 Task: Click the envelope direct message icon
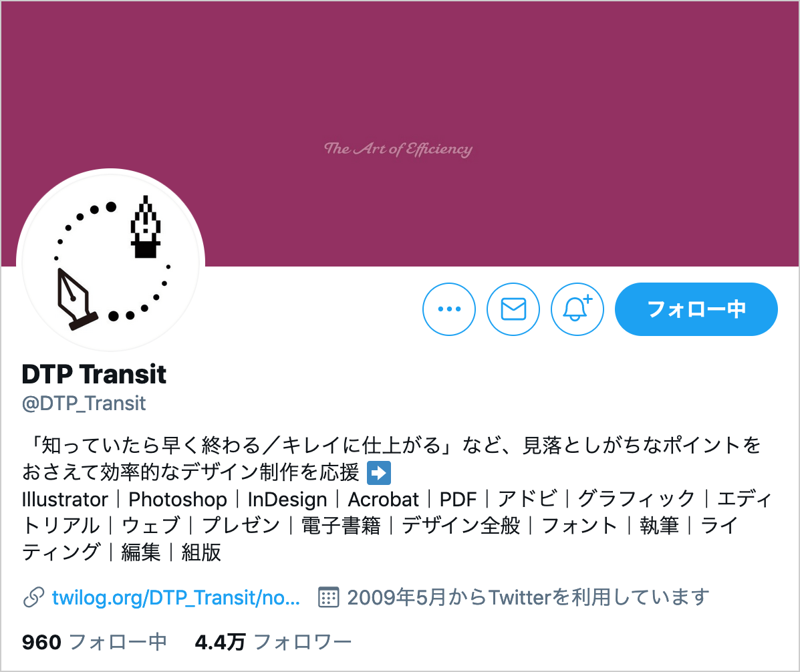pyautogui.click(x=513, y=309)
